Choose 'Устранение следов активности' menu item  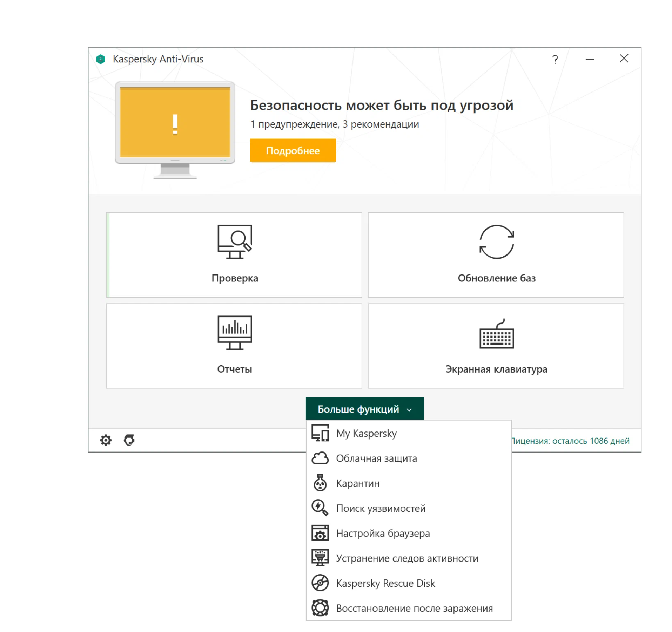coord(409,558)
